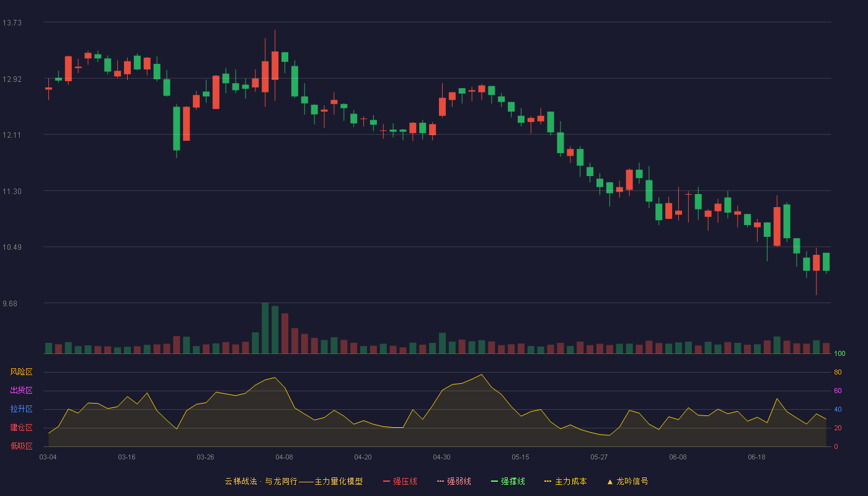This screenshot has height=496, width=868.
Task: Click the 9.68 price axis label
Action: point(10,304)
